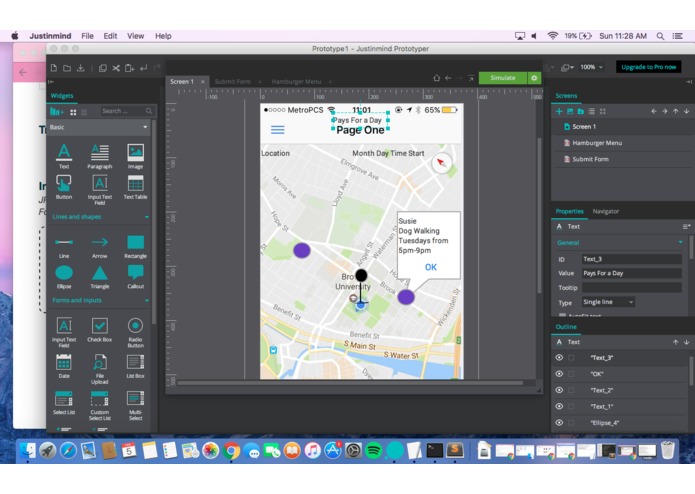Click the Simulate button
This screenshot has height=494, width=695.
(x=503, y=78)
